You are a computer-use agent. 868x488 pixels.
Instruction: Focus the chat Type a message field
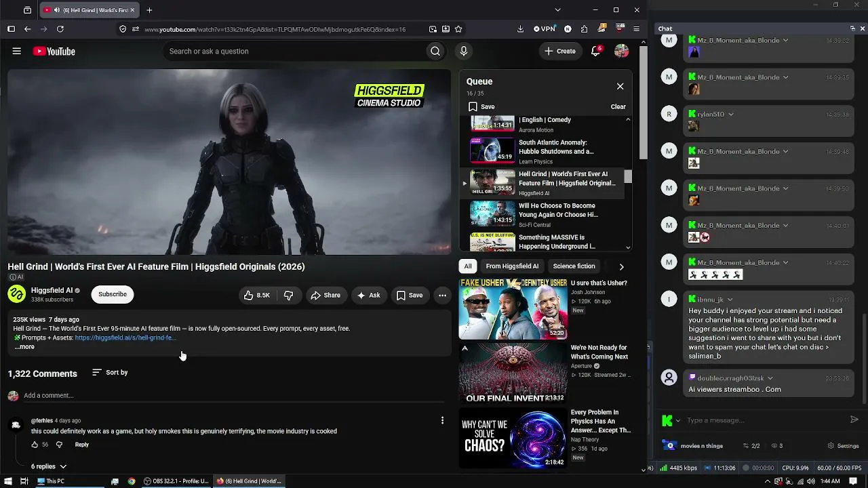(x=764, y=420)
